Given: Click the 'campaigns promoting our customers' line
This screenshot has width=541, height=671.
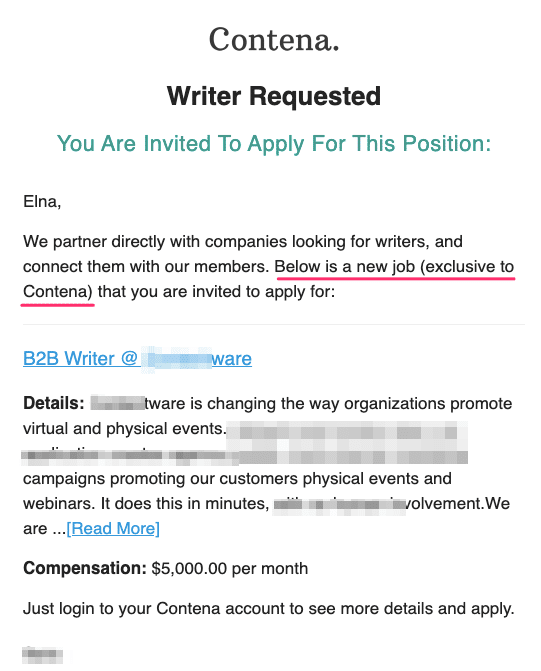Looking at the screenshot, I should point(238,479).
